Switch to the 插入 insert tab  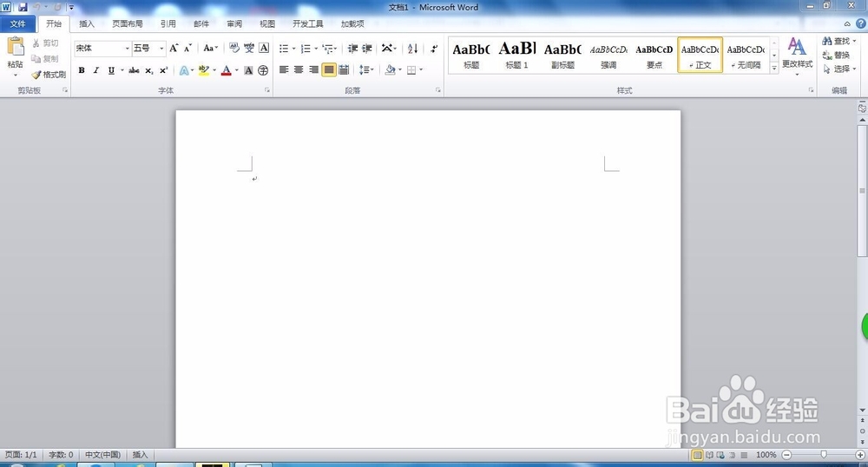pos(87,23)
